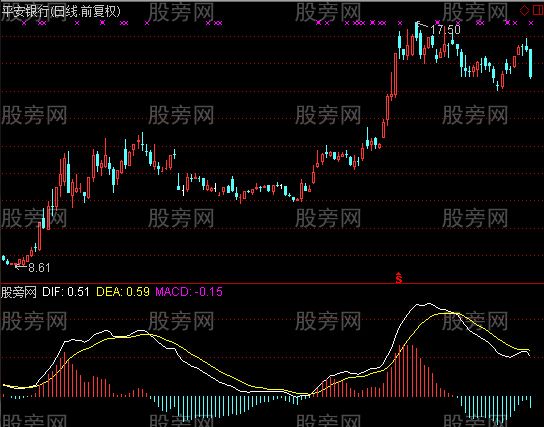
Task: Click the DIF: 0.51 indicator value
Action: 66,291
